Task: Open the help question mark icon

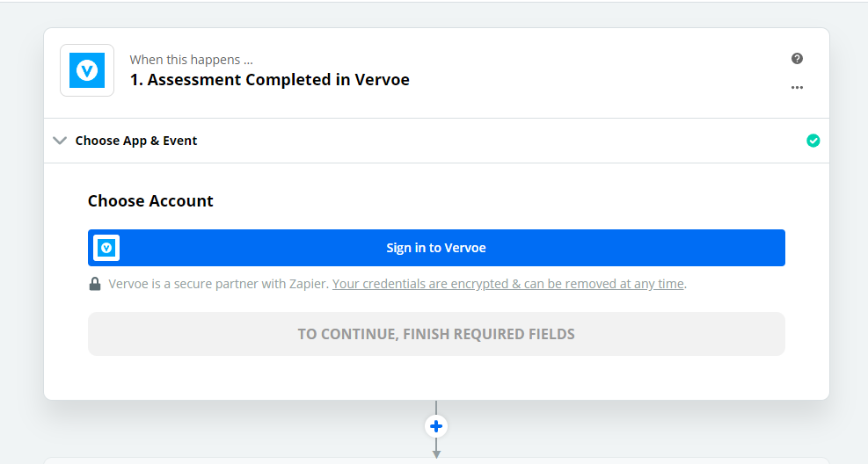Action: tap(797, 59)
